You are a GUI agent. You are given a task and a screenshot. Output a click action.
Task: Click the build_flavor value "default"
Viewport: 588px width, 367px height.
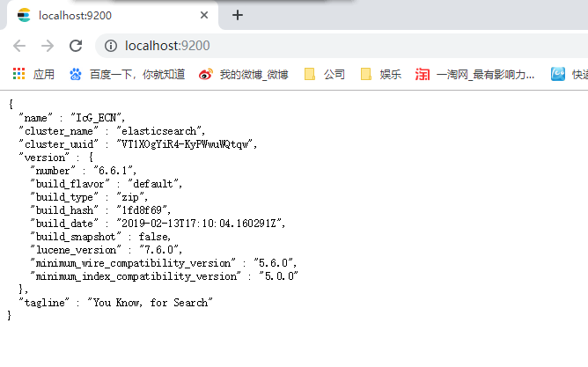[153, 184]
